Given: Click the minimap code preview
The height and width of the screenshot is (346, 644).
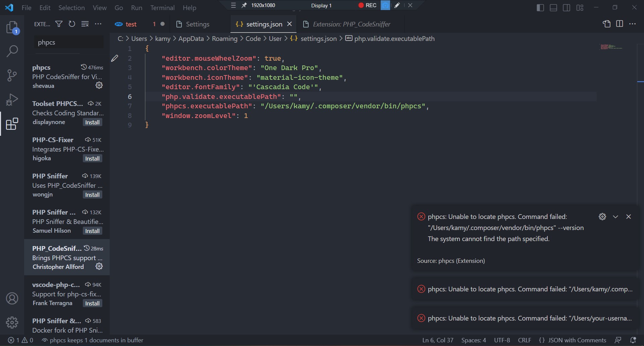Looking at the screenshot, I should click(611, 47).
